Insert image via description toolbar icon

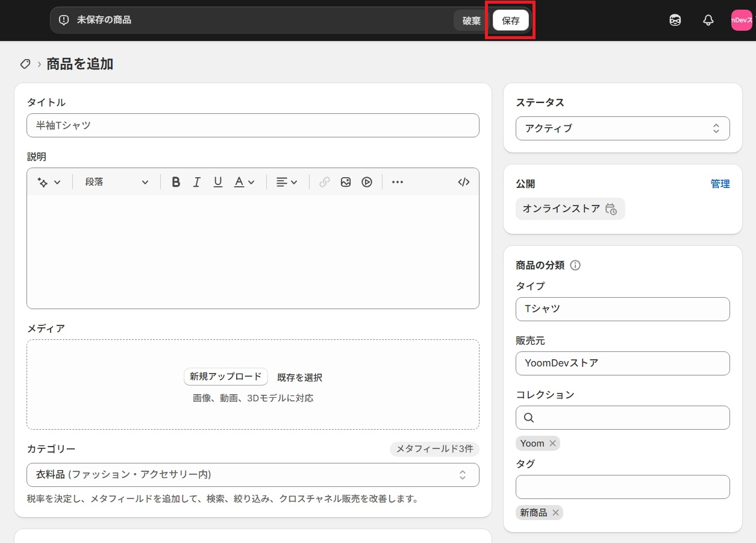pos(345,182)
